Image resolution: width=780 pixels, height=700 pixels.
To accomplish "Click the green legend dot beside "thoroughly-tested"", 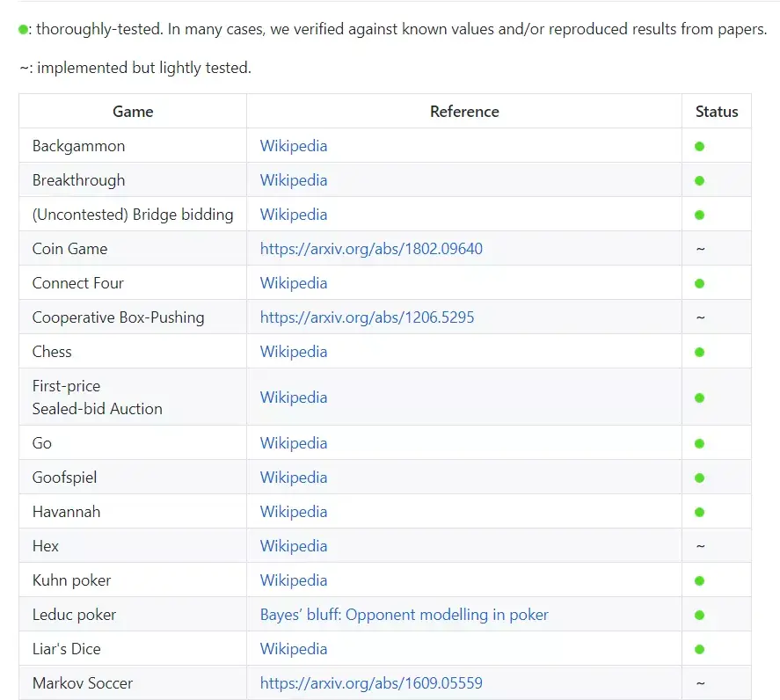I will coord(24,30).
